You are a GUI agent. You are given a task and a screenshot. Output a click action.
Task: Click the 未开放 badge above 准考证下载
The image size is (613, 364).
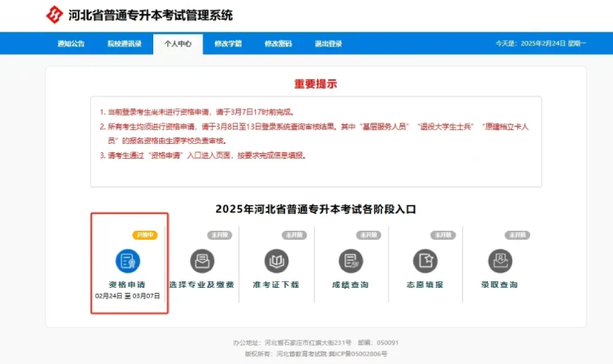pos(294,235)
